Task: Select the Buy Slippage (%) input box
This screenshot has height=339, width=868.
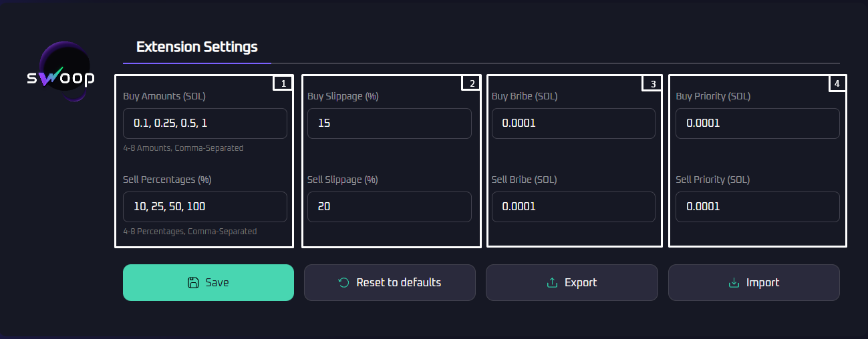Action: point(389,123)
